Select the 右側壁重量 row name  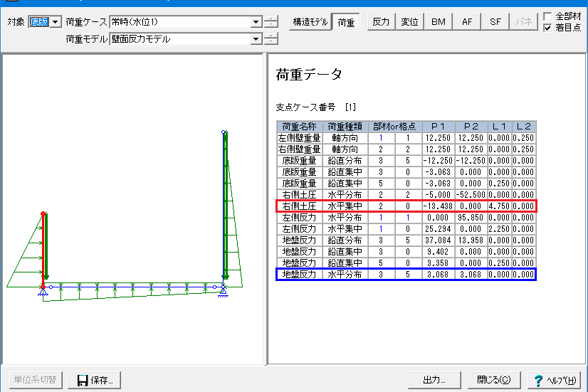tap(299, 149)
